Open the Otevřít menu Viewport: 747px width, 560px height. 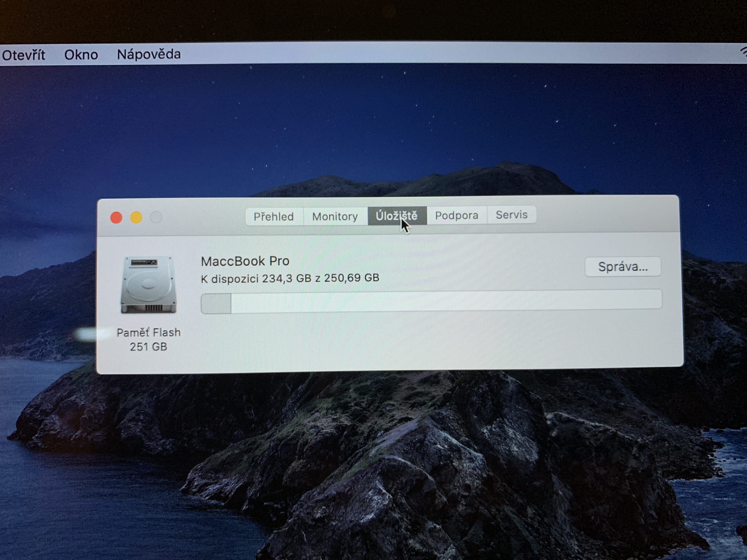(x=23, y=55)
